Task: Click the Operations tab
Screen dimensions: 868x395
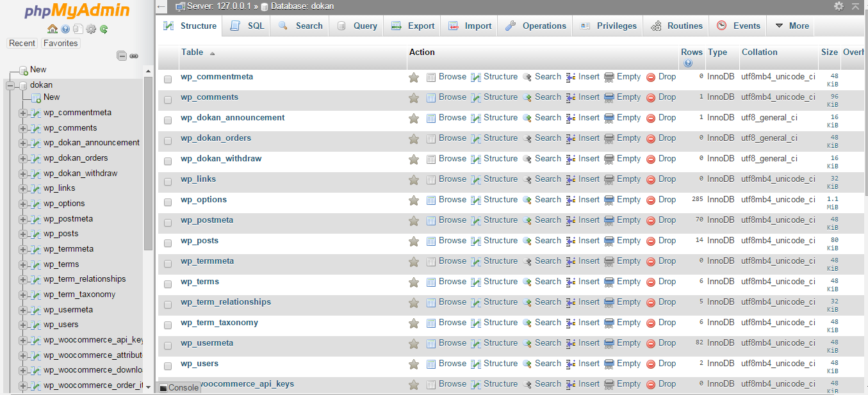Action: coord(536,26)
